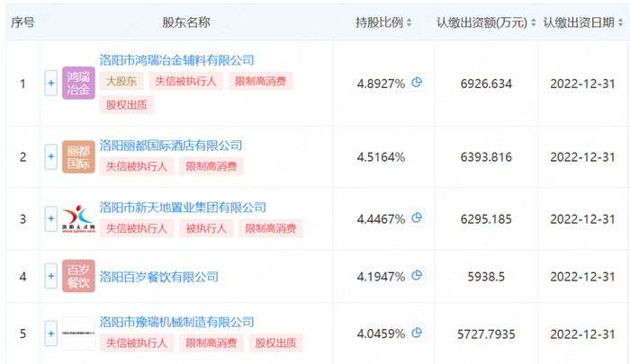
Task: Open pie chart icon beside 4.1947%
Action: tap(417, 275)
